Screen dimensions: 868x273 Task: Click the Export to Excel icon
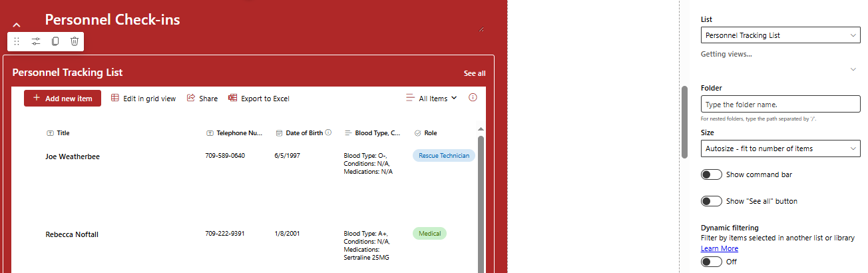232,98
